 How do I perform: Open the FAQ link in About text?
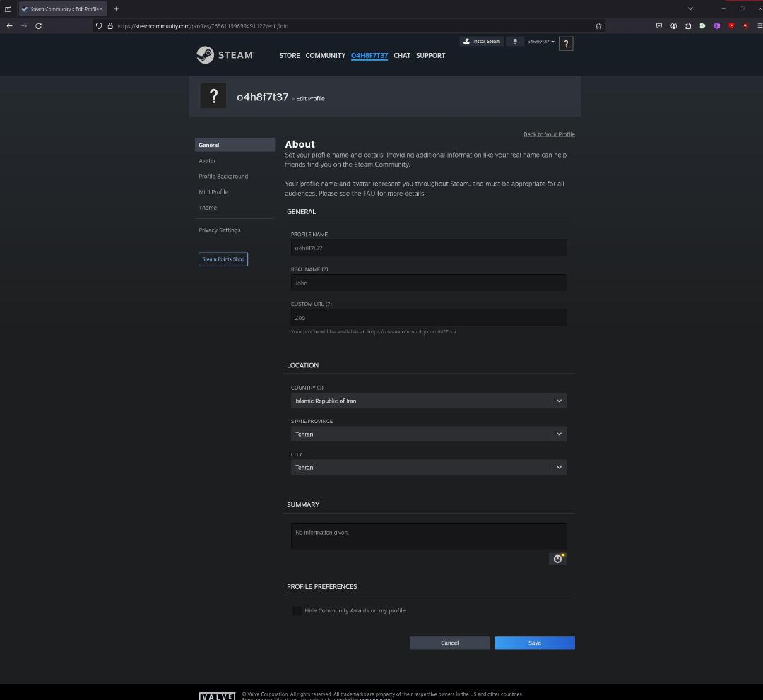[369, 194]
